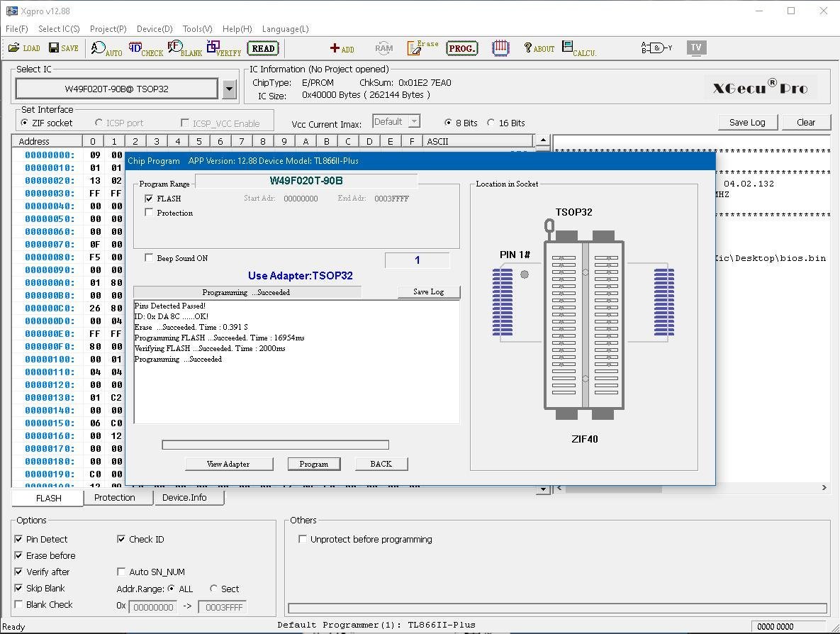
Task: Toggle the Skip Blank option
Action: [x=18, y=588]
